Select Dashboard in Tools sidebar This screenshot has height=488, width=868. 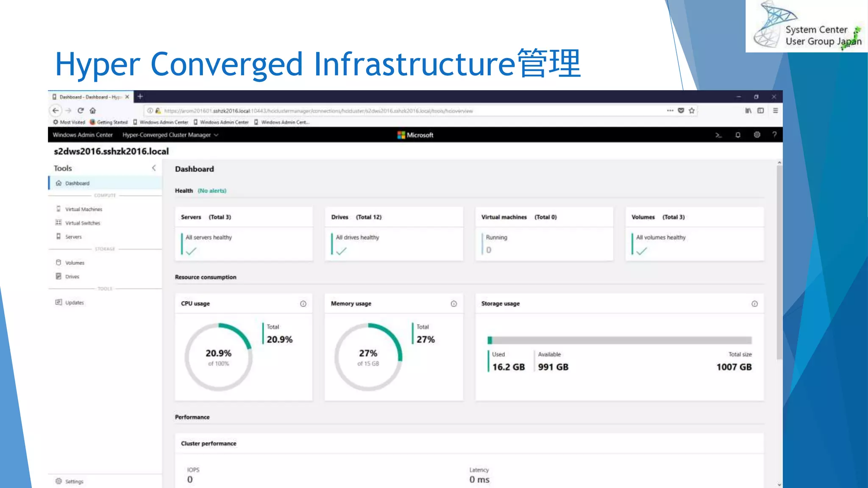(x=106, y=183)
